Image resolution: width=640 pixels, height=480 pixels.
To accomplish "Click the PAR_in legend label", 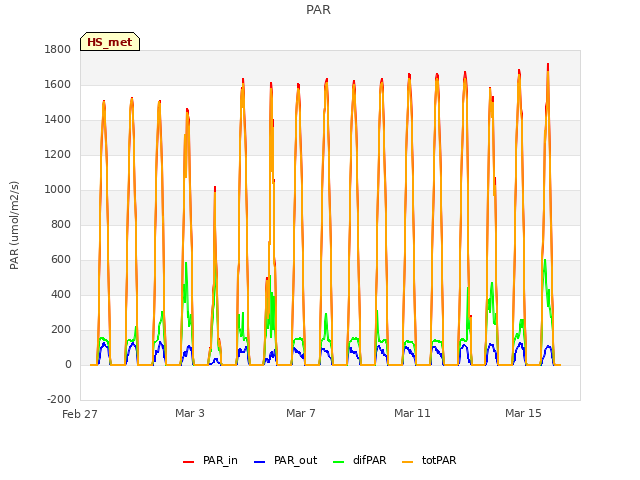I will click(220, 460).
